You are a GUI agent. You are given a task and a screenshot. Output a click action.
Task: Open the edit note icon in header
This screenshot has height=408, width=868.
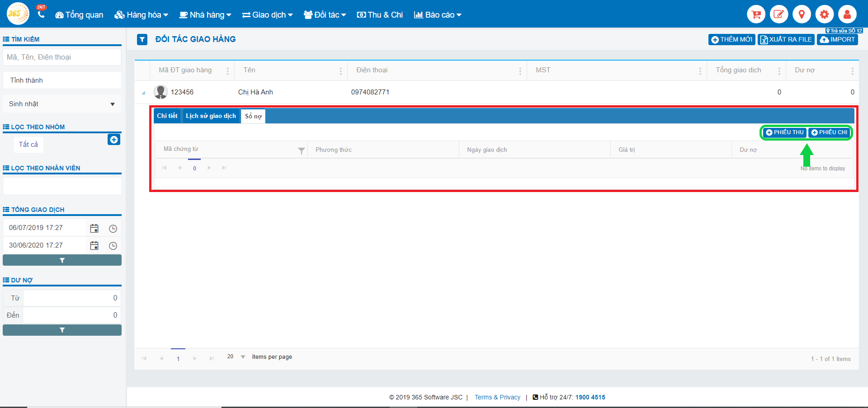pyautogui.click(x=779, y=14)
